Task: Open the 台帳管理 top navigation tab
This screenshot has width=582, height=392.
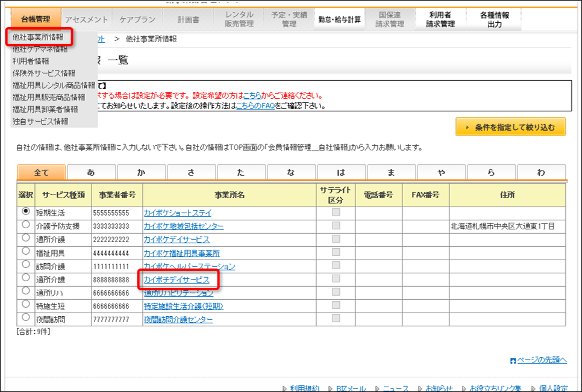Action: tap(36, 19)
